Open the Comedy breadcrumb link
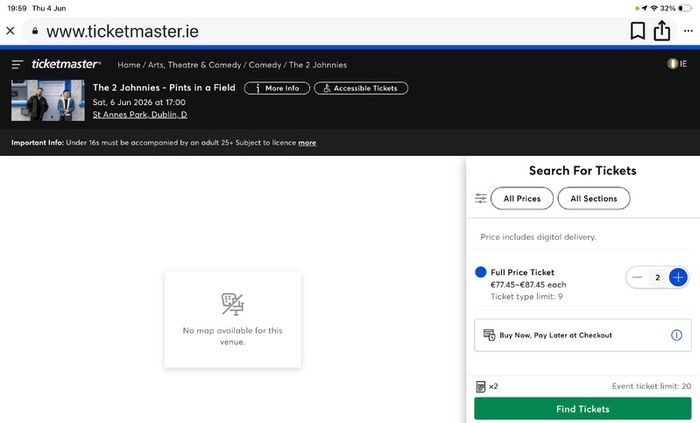 [265, 65]
